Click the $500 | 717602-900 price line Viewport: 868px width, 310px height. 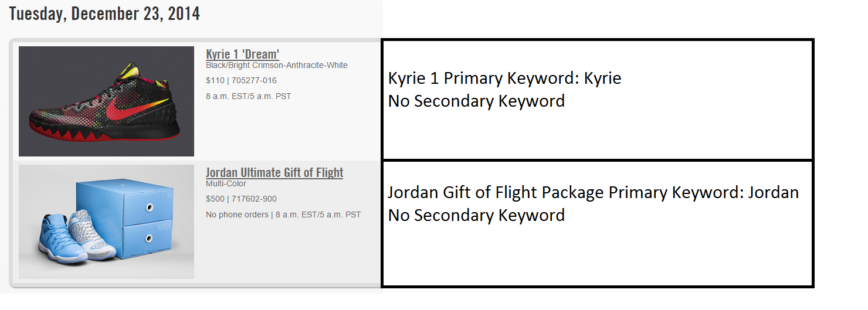click(x=241, y=199)
